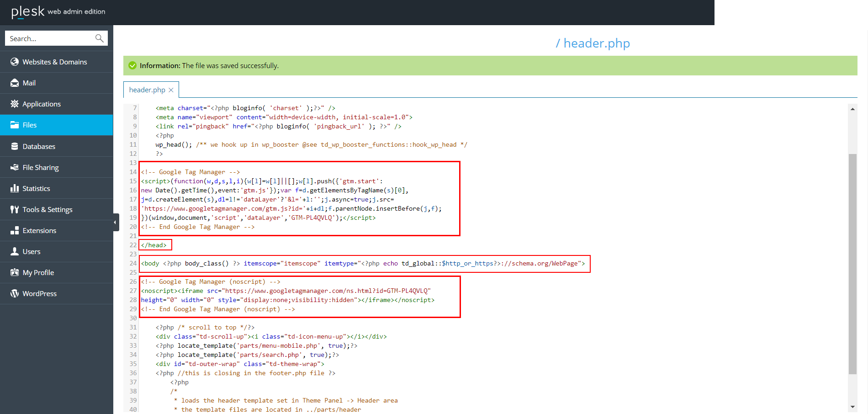The image size is (868, 414).
Task: Click the scrollbar up arrow in editor
Action: 852,109
